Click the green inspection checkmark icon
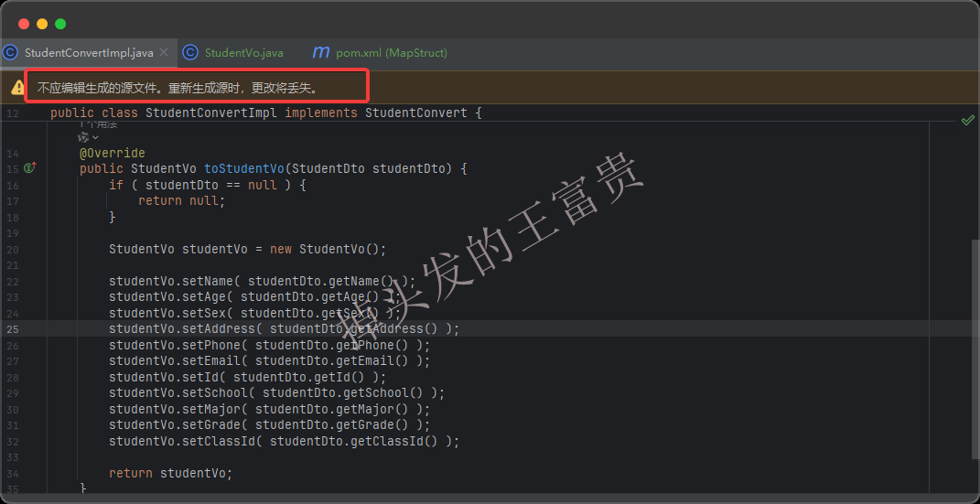 [x=967, y=120]
